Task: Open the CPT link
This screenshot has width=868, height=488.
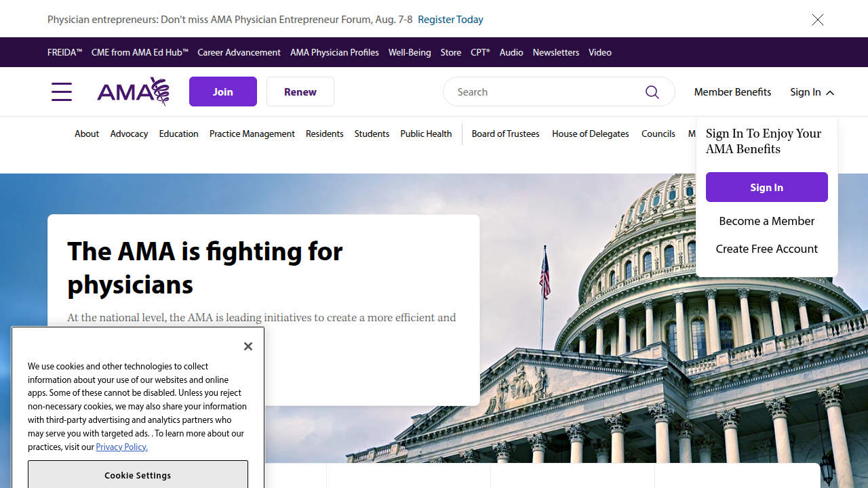Action: (x=480, y=52)
